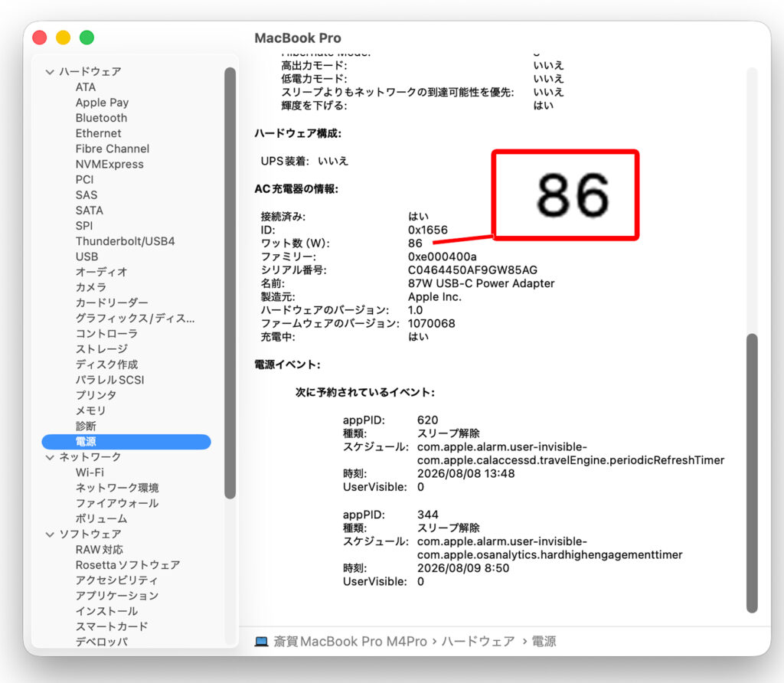Select Wi-Fi under network
Image resolution: width=784 pixels, height=683 pixels.
[x=90, y=472]
